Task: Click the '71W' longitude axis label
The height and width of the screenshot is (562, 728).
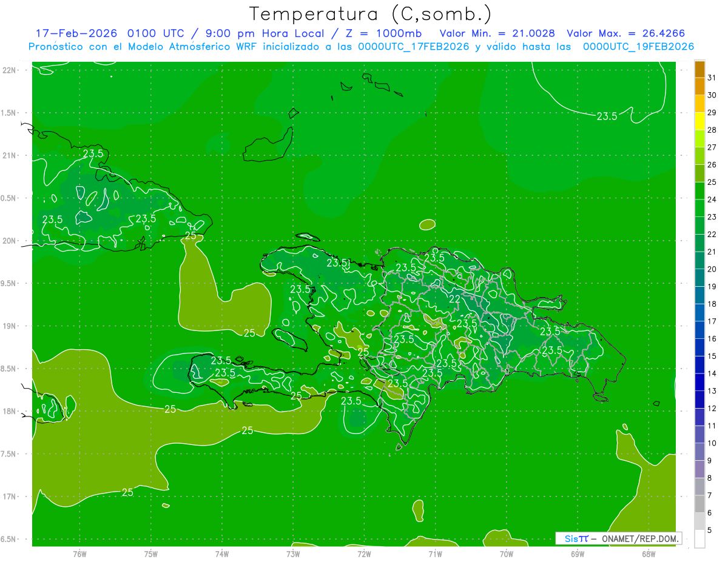Action: [435, 554]
